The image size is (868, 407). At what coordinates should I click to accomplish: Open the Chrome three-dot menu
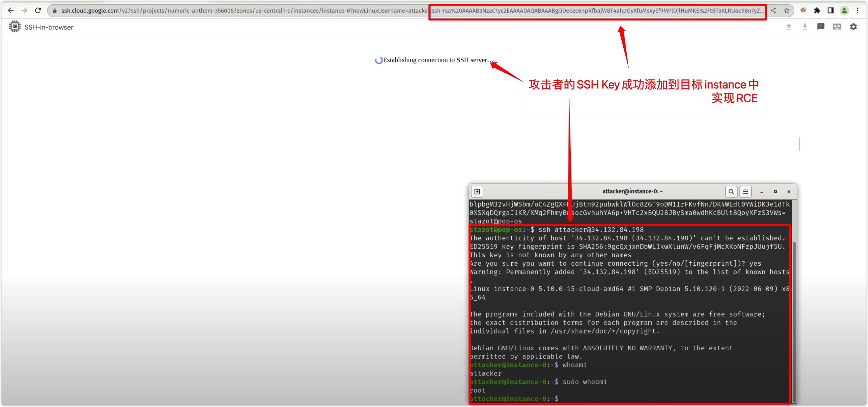pos(857,11)
